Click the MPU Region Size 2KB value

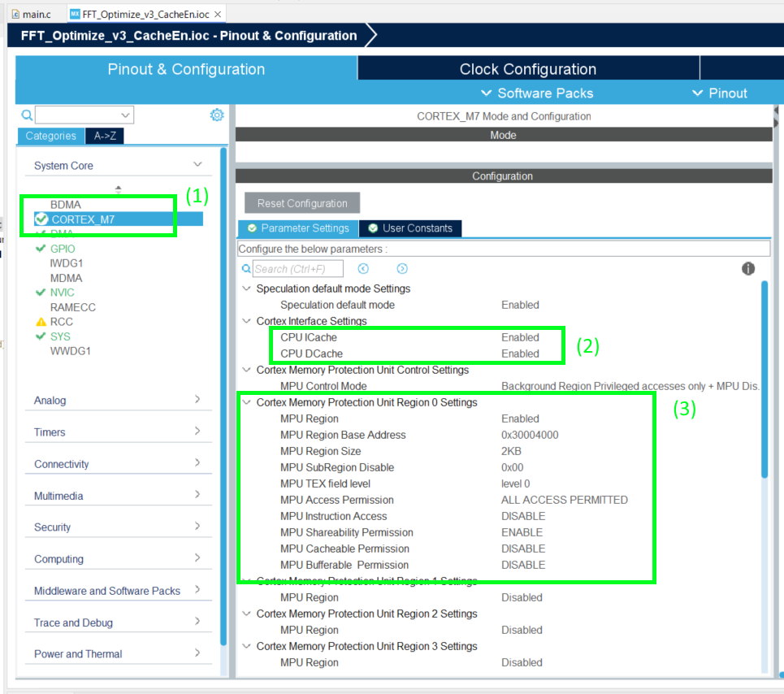[511, 451]
